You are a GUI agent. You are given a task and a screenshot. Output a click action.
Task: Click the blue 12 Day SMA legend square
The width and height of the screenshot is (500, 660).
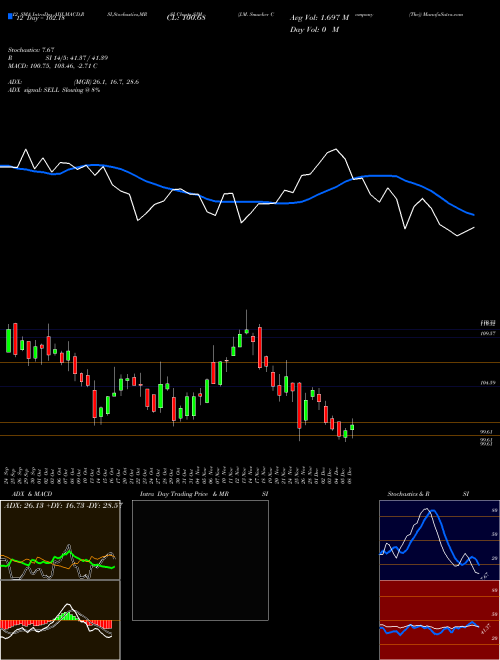[x=10, y=16]
